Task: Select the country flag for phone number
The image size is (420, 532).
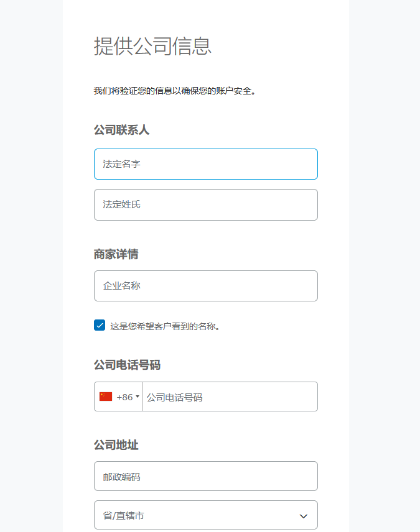Action: click(106, 396)
